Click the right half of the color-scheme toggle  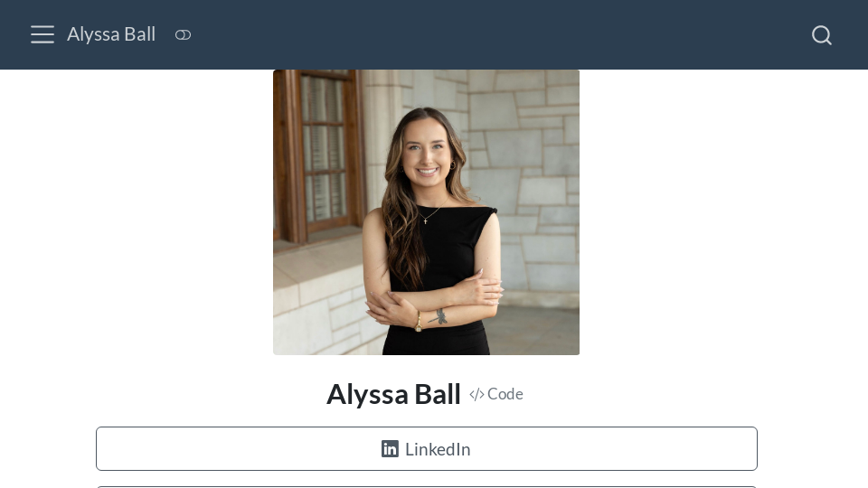coord(188,35)
